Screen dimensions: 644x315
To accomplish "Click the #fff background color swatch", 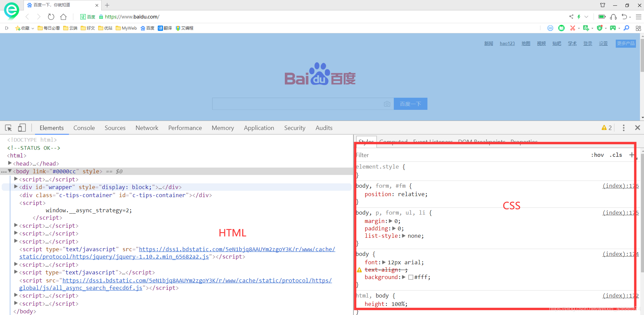I will click(x=411, y=277).
